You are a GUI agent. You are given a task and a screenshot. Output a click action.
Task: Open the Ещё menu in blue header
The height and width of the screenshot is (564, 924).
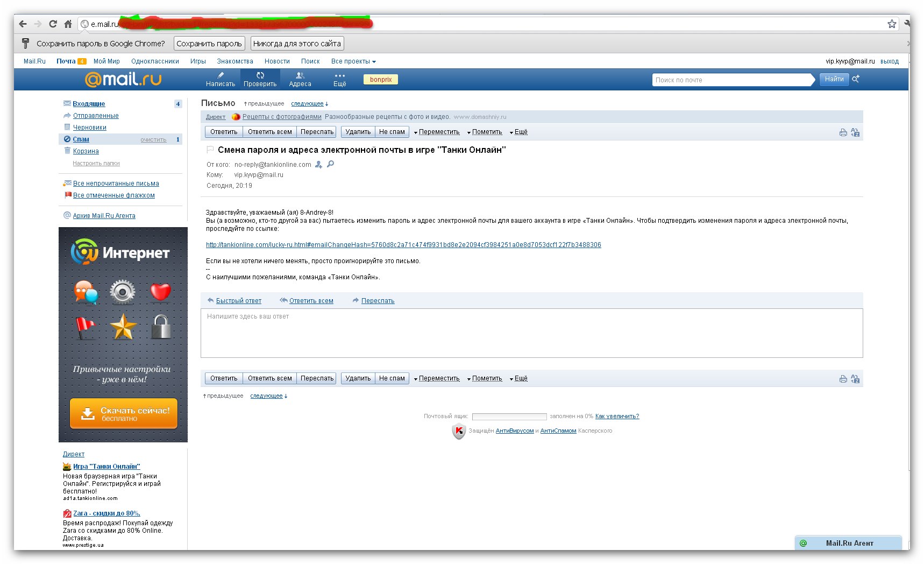pos(339,79)
